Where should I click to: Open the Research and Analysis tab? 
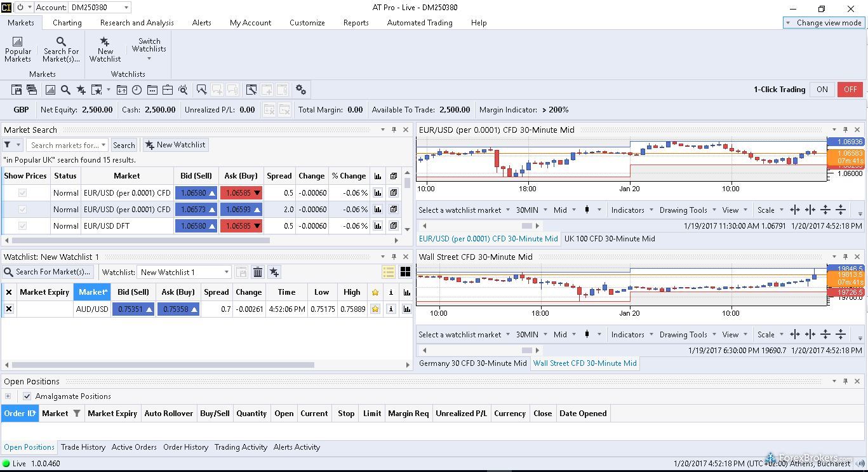pos(137,22)
